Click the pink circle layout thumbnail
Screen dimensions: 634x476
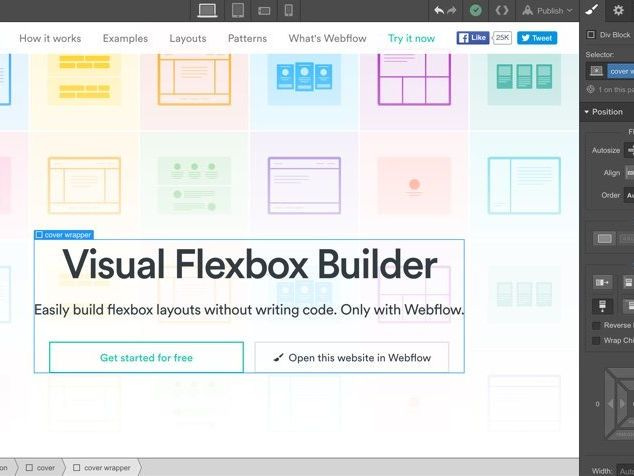point(414,186)
